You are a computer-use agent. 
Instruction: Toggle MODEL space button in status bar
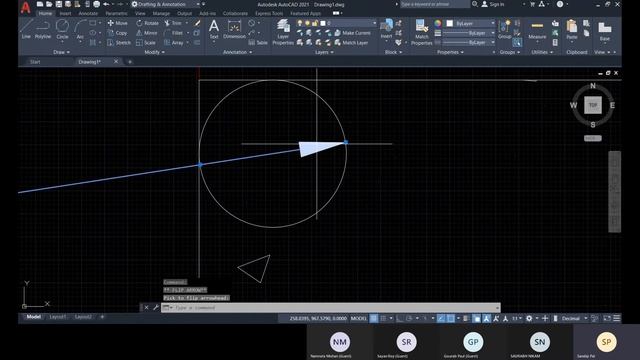point(359,318)
